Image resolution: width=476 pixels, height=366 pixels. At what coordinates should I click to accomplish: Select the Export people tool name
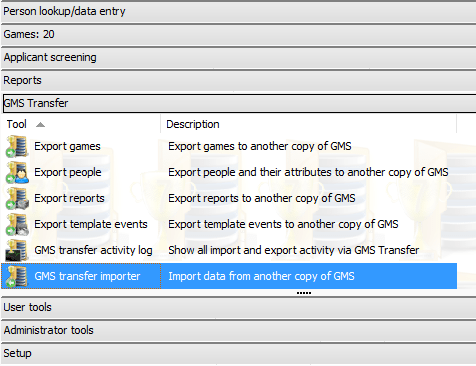pyautogui.click(x=68, y=172)
